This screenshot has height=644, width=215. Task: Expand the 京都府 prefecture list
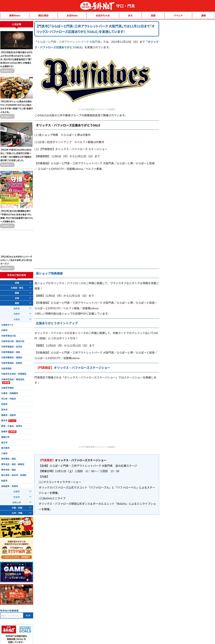(17, 314)
